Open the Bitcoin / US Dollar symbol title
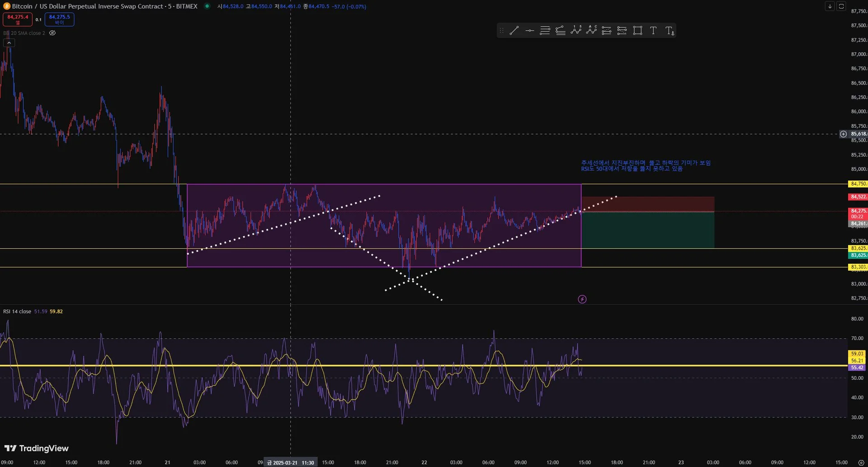This screenshot has height=467, width=868. (104, 6)
